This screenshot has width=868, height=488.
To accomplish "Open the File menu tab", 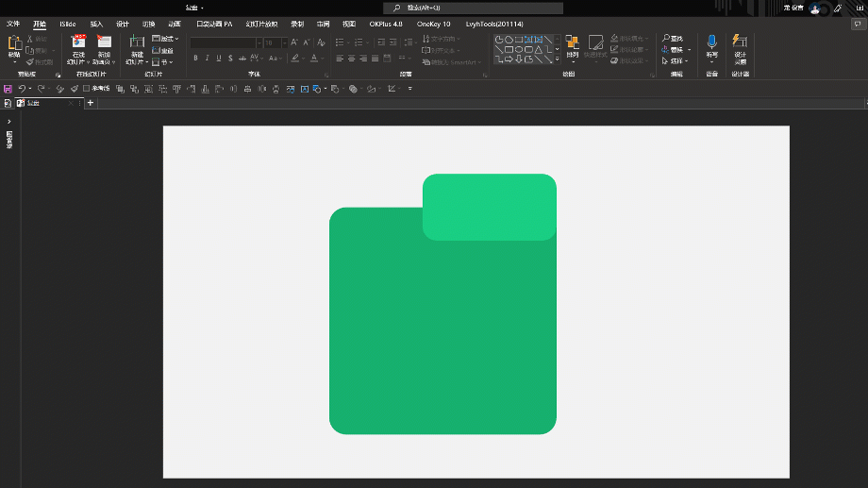I will coord(13,25).
